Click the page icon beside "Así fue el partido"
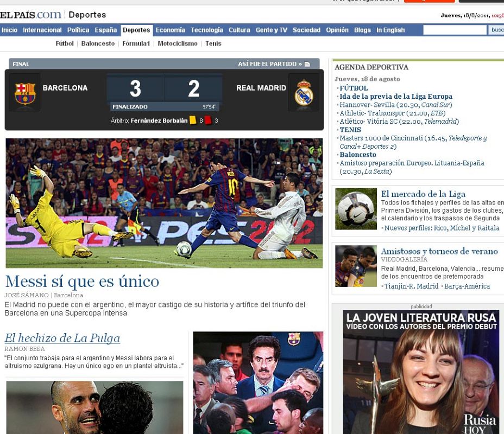 [307, 63]
